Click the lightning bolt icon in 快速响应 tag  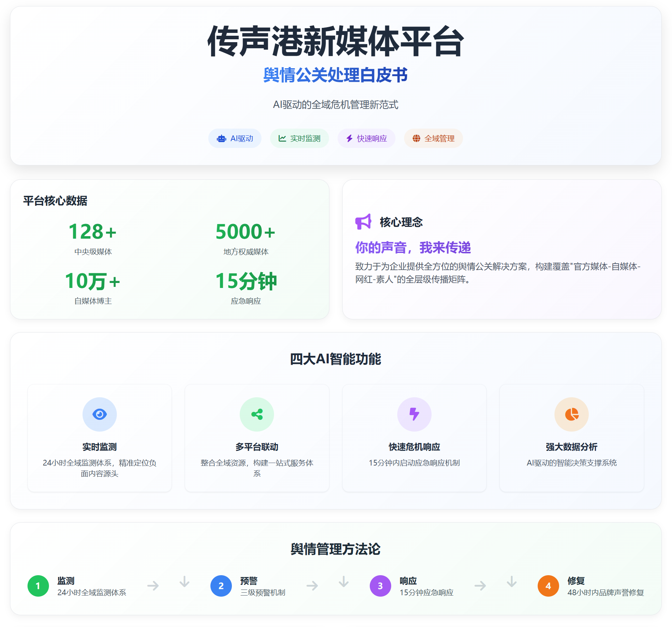coord(349,138)
